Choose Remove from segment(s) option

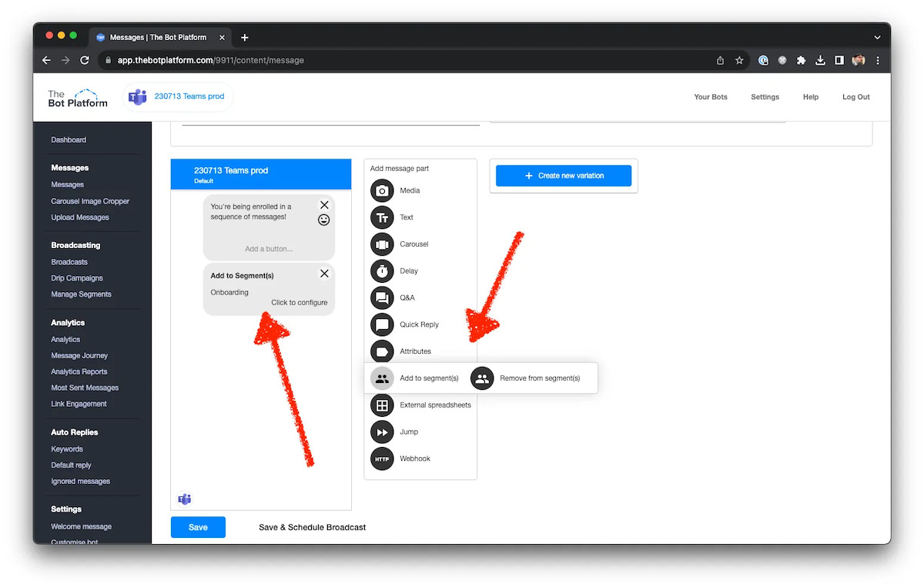click(525, 378)
